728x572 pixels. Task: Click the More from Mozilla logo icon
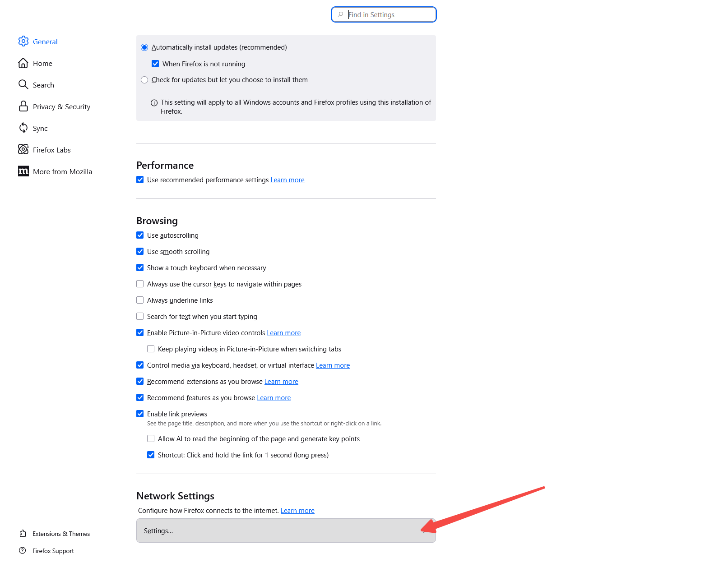pyautogui.click(x=23, y=171)
